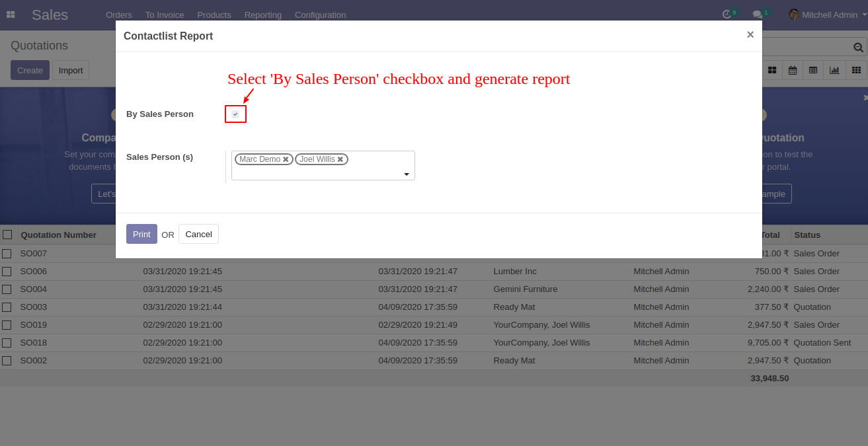Screen dimensions: 868x446
Task: Open the Reporting menu
Action: [x=262, y=15]
